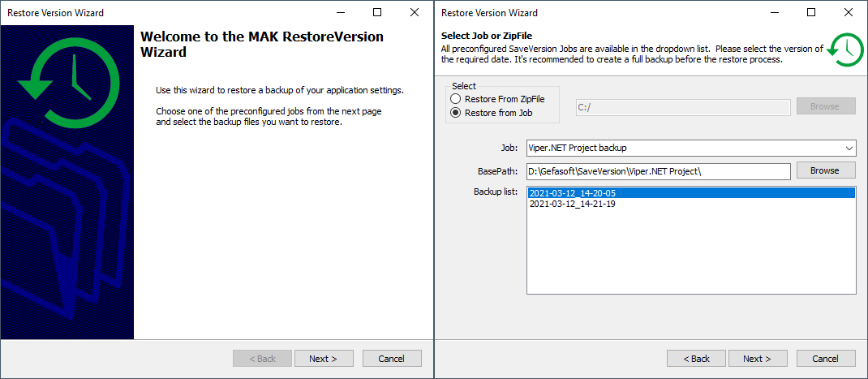This screenshot has height=379, width=868.
Task: Select Restore From ZipFile radio option
Action: click(x=497, y=99)
